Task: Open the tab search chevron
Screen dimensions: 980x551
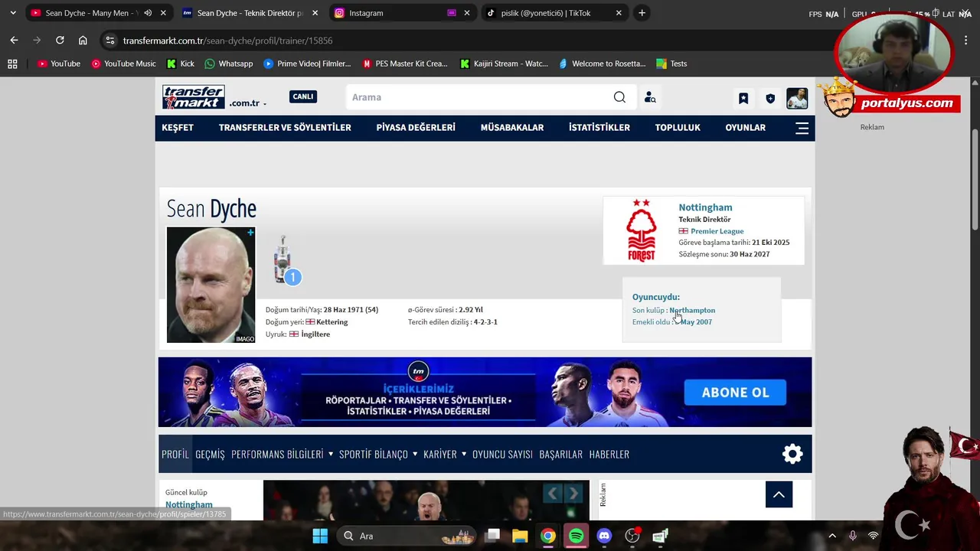Action: [12, 13]
